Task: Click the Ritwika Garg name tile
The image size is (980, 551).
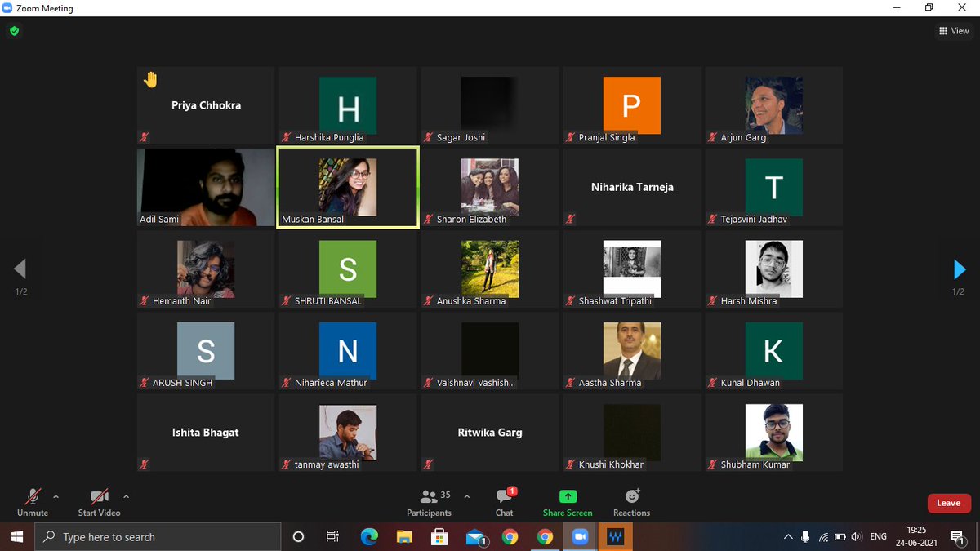Action: pos(490,433)
